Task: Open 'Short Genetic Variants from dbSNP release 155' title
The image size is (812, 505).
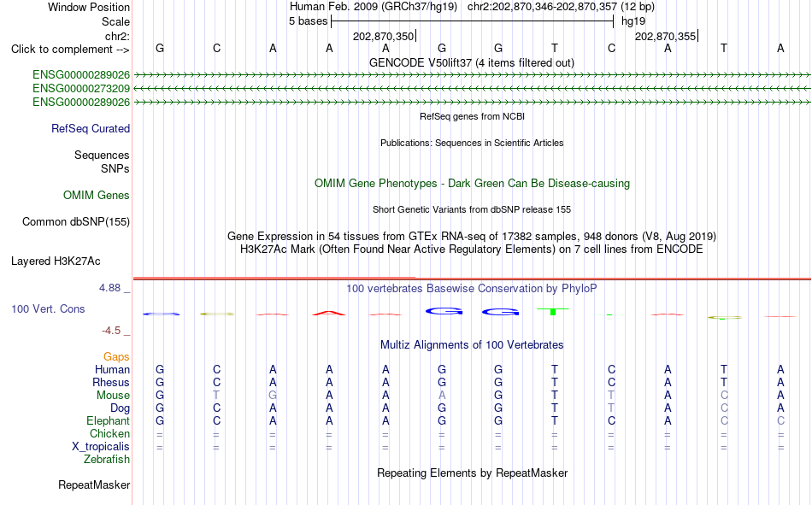Action: point(472,209)
